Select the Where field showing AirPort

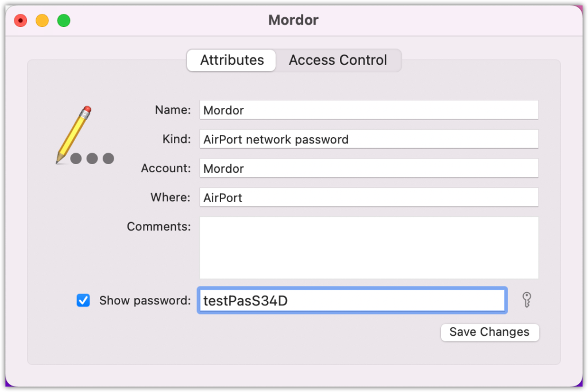(369, 197)
